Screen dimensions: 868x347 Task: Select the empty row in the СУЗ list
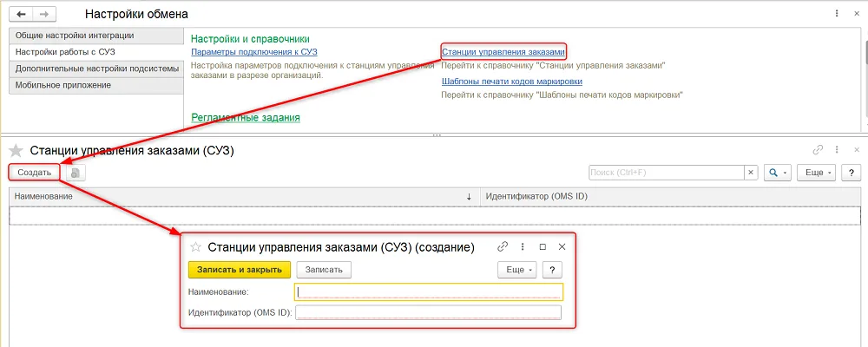tap(435, 215)
